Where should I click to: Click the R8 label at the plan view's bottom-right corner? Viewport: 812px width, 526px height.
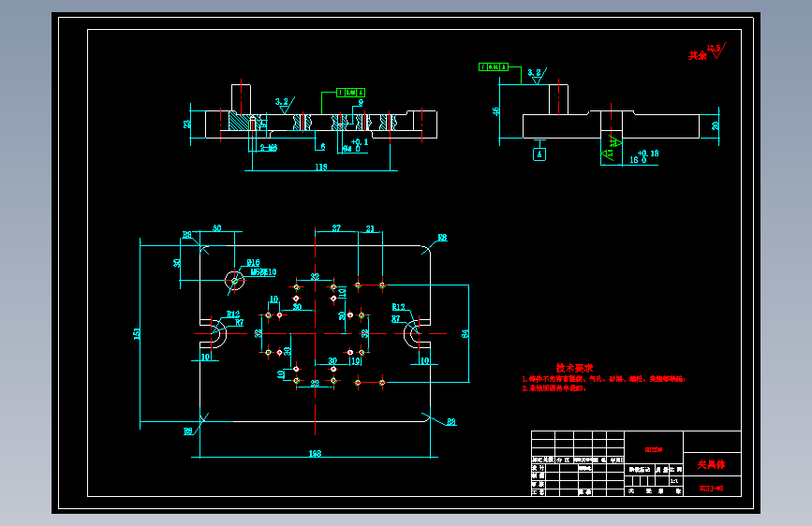point(451,422)
